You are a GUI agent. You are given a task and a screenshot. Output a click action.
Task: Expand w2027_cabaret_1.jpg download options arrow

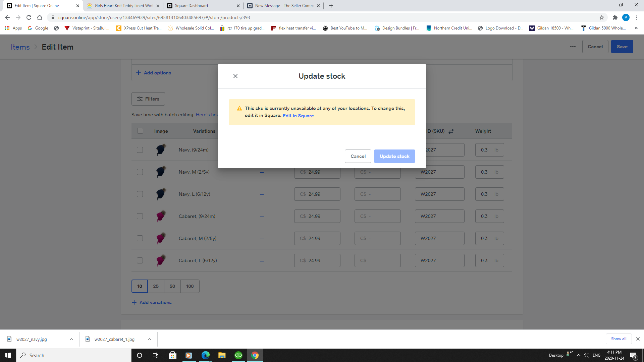(x=150, y=339)
